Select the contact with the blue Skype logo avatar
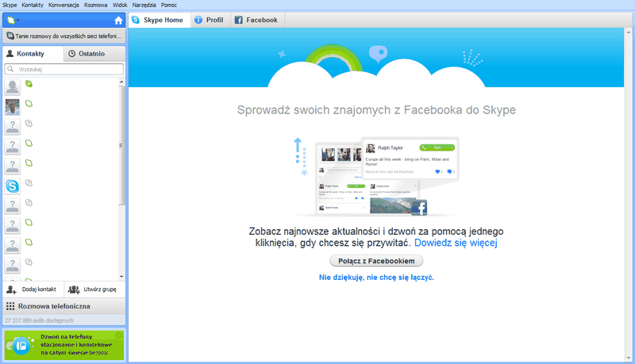The height and width of the screenshot is (364, 635). pyautogui.click(x=62, y=186)
